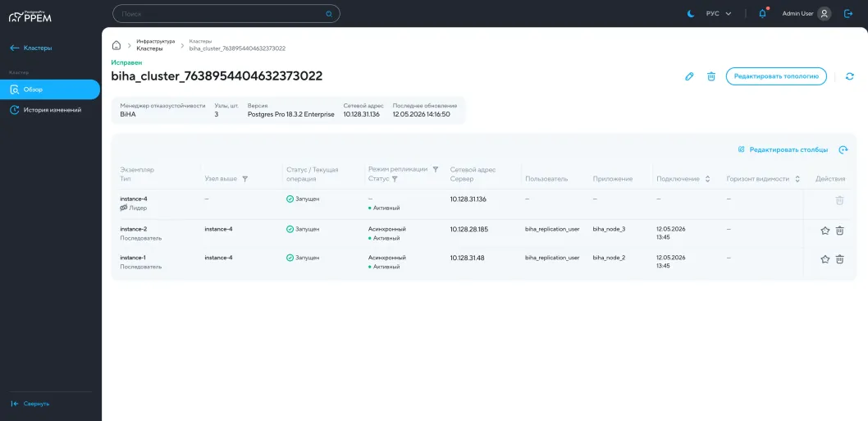
Task: Click the disabled trash icon for instance-4
Action: pyautogui.click(x=840, y=200)
